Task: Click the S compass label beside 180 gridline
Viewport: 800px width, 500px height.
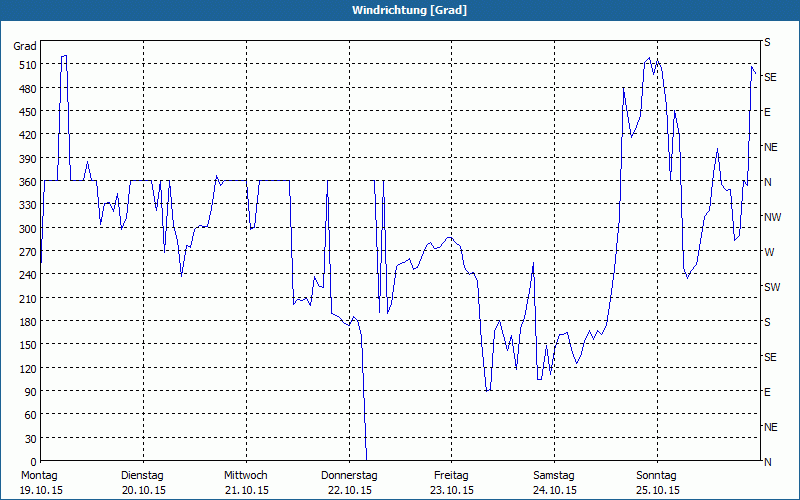Action: tap(767, 322)
